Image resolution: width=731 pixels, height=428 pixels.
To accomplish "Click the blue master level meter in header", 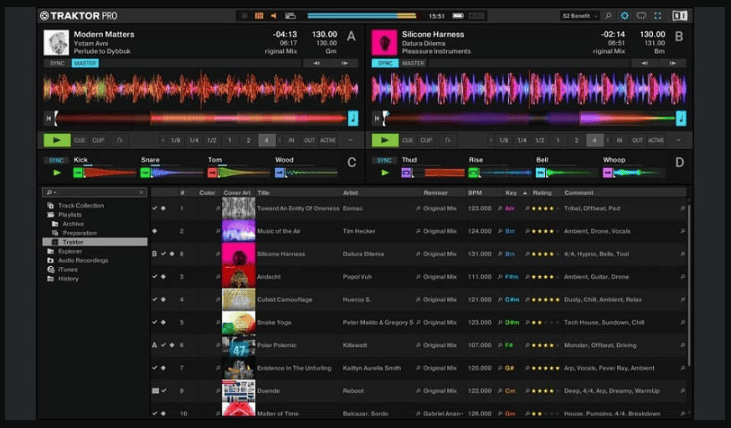I will point(362,16).
